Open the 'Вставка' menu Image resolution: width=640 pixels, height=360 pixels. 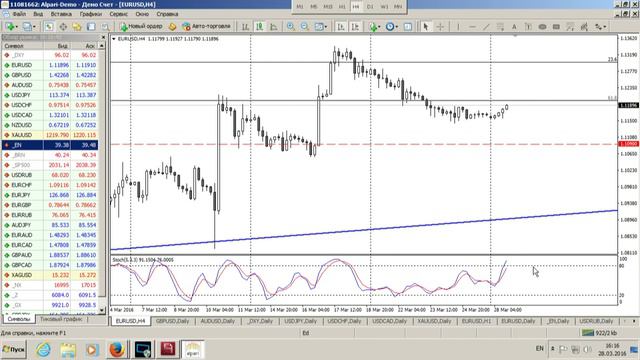pos(61,14)
